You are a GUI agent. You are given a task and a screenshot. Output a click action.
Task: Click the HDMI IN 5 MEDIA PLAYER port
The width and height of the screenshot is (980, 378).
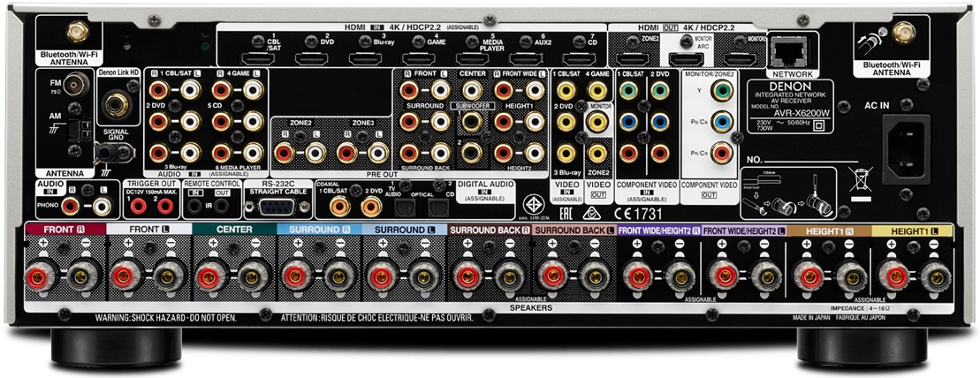tap(473, 59)
